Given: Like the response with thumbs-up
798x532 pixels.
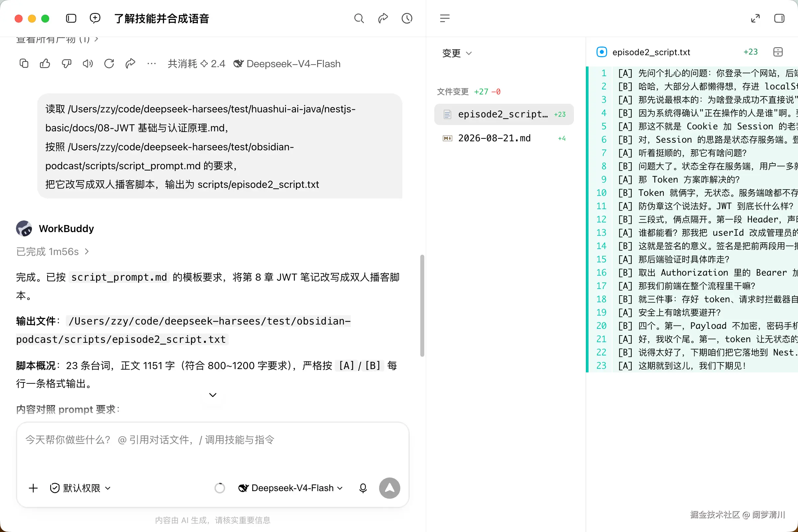Looking at the screenshot, I should pos(45,64).
